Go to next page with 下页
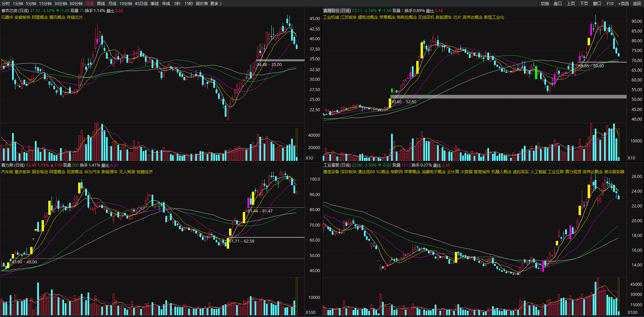This screenshot has width=644, height=317. click(x=584, y=3)
